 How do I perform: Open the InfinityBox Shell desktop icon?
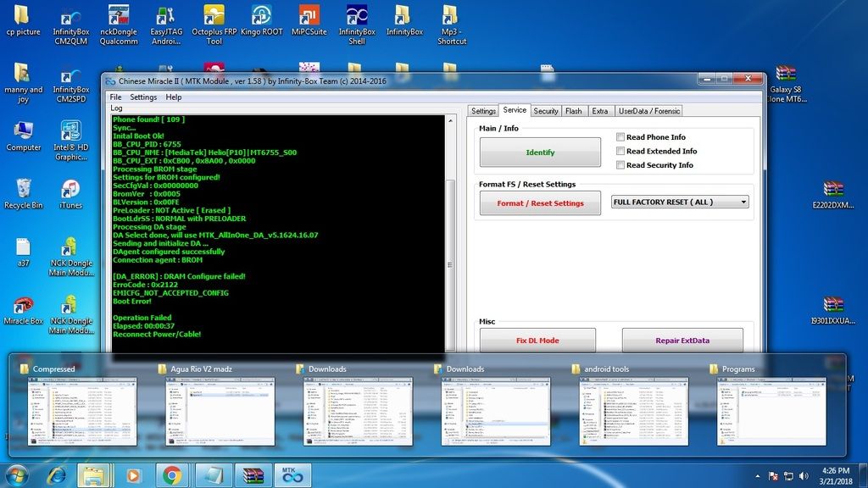(357, 16)
